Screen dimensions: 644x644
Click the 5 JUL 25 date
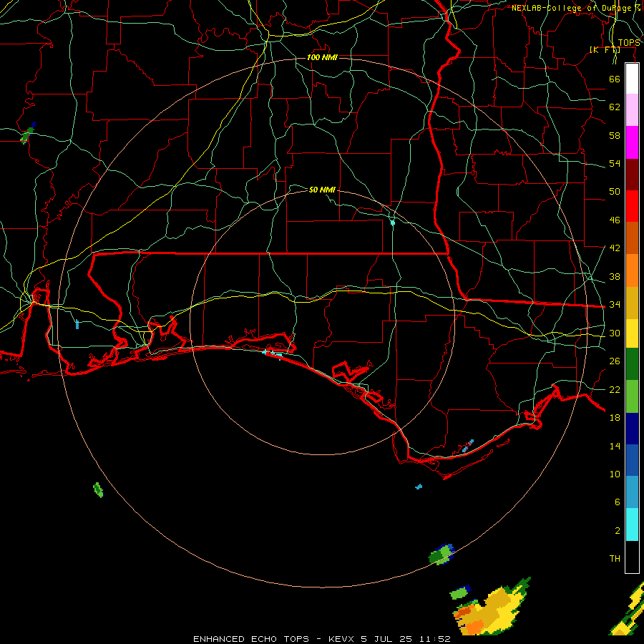(x=386, y=639)
